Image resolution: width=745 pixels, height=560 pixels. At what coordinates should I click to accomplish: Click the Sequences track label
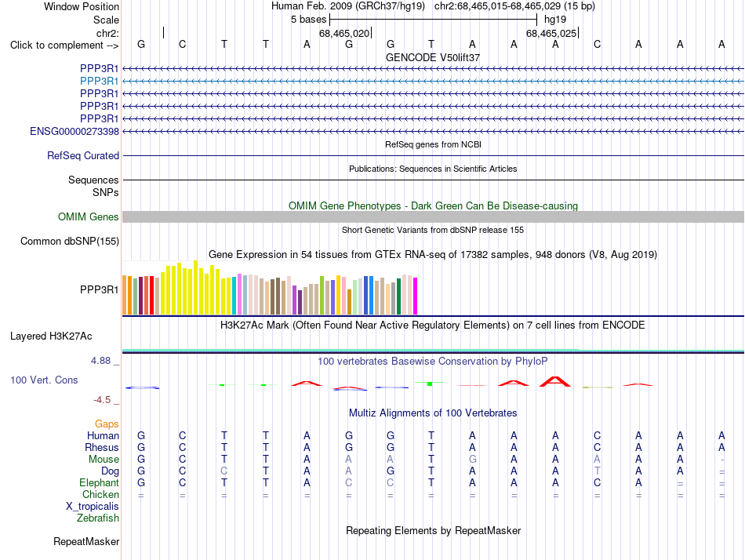[x=93, y=180]
